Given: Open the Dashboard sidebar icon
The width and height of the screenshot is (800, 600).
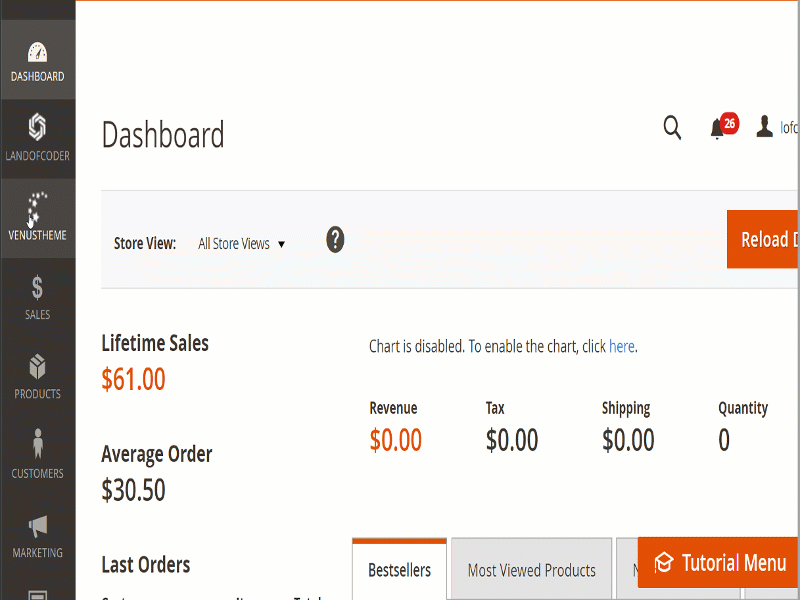Looking at the screenshot, I should (x=37, y=53).
